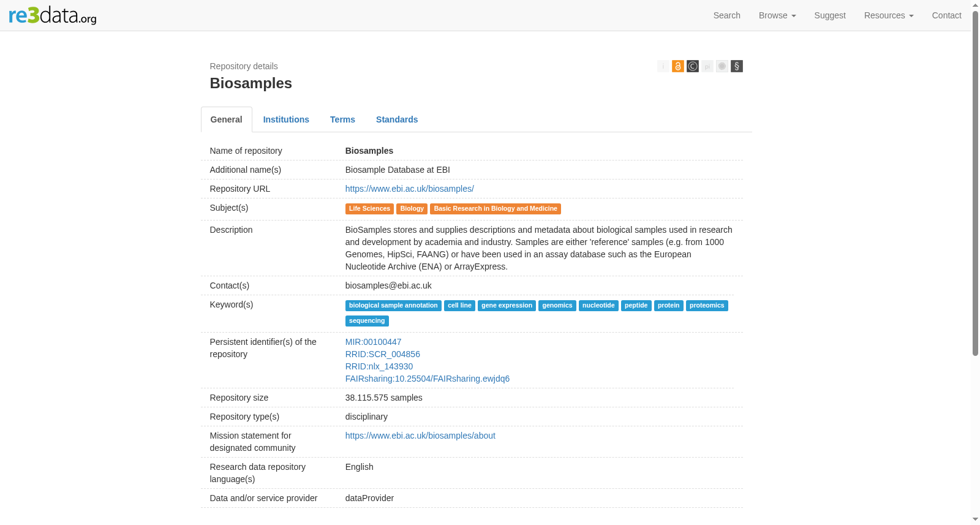This screenshot has height=525, width=980.
Task: Click the 'Research data repository language(s)' label
Action: pyautogui.click(x=258, y=473)
